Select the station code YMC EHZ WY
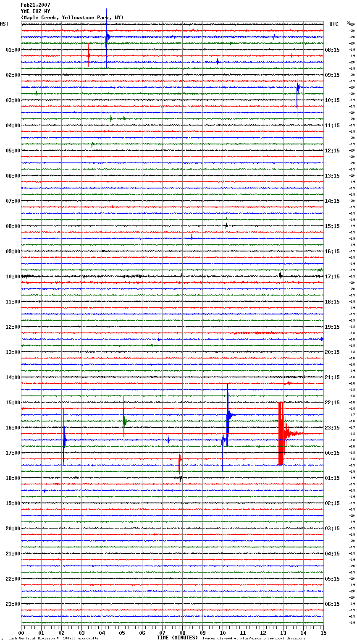 tap(35, 11)
